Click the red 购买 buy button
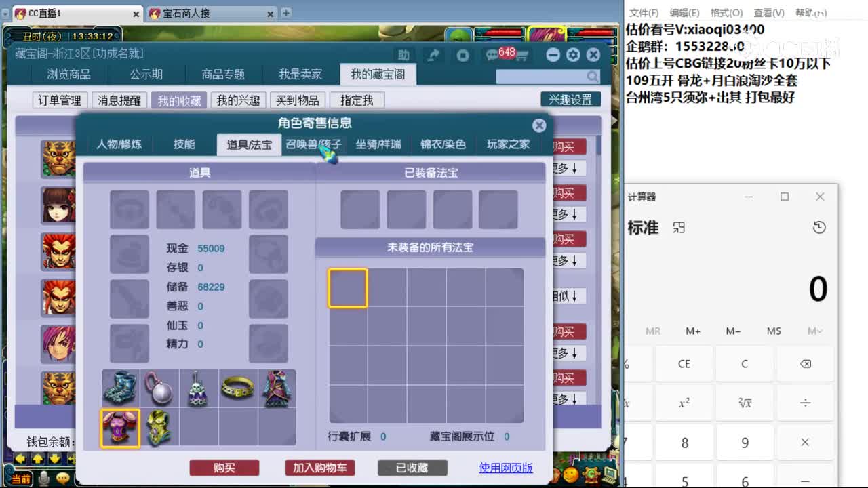Screen dimensions: 868x488 click(224, 468)
